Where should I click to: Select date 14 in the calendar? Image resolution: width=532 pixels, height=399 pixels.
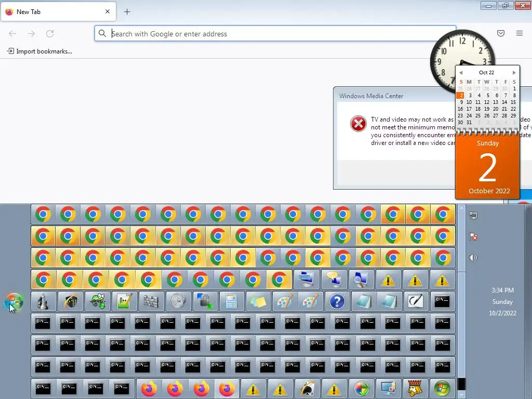click(x=504, y=102)
